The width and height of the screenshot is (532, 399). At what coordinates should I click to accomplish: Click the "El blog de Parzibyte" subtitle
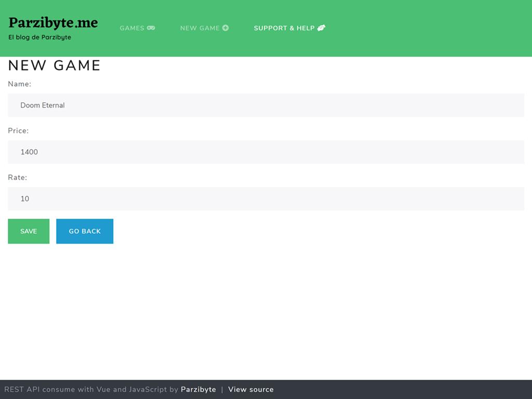coord(40,37)
